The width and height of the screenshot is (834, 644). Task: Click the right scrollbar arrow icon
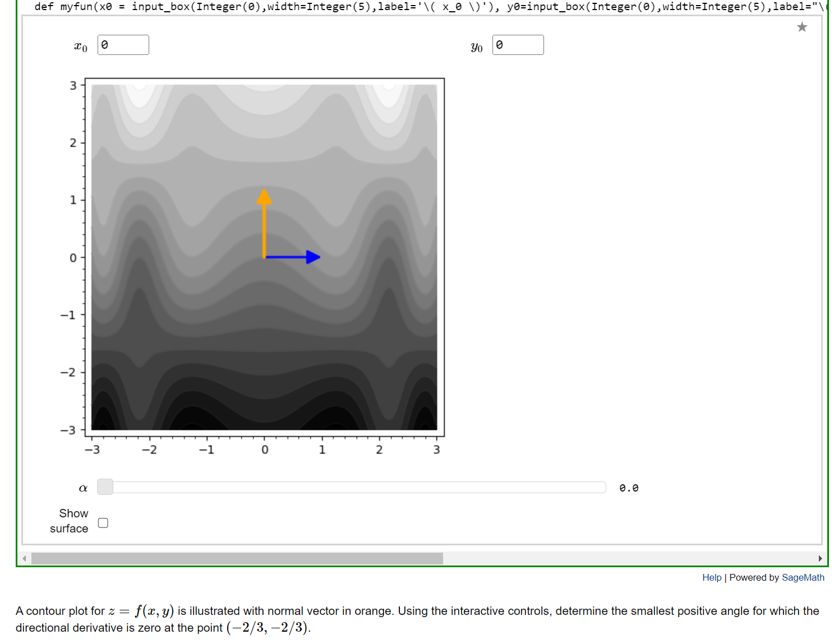[820, 558]
